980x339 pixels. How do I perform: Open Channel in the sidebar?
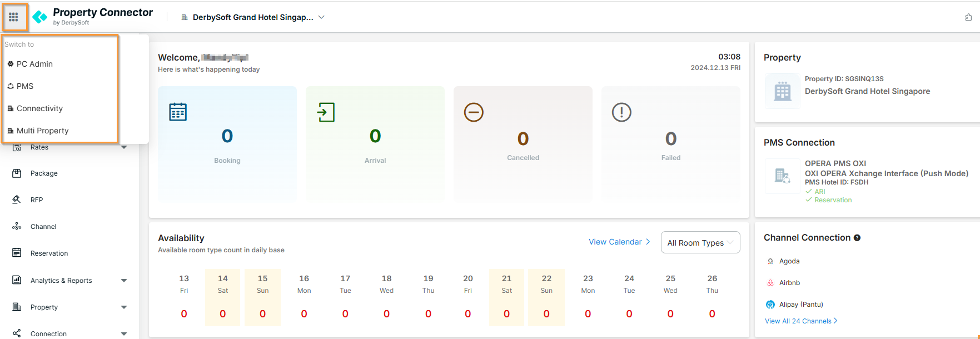(x=43, y=227)
